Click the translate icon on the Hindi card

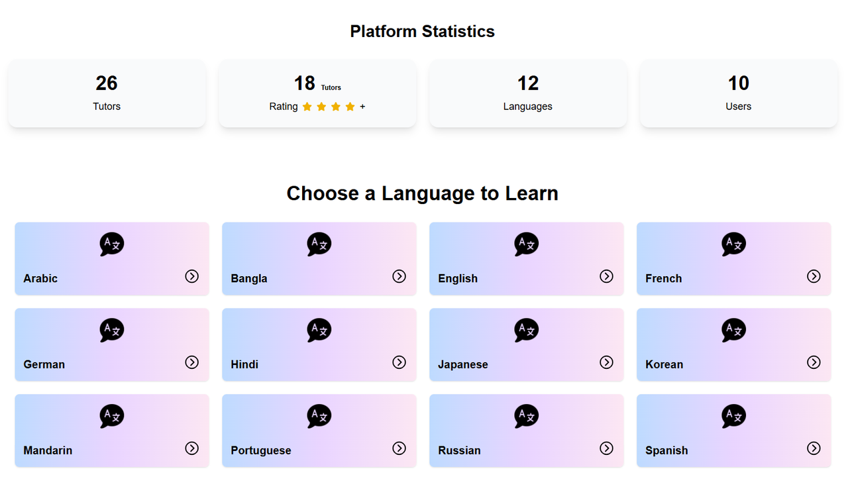coord(319,330)
